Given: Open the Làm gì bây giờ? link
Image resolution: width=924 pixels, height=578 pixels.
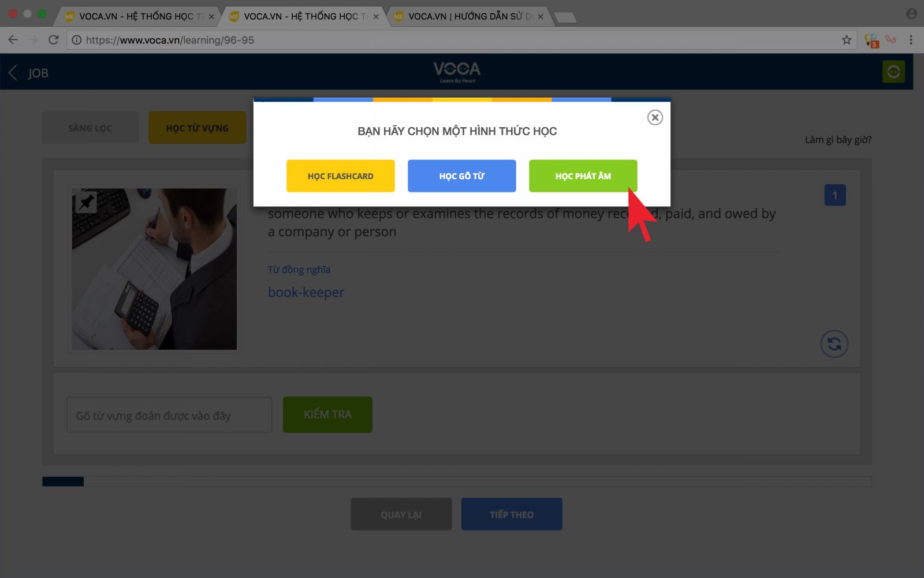Looking at the screenshot, I should click(x=839, y=140).
